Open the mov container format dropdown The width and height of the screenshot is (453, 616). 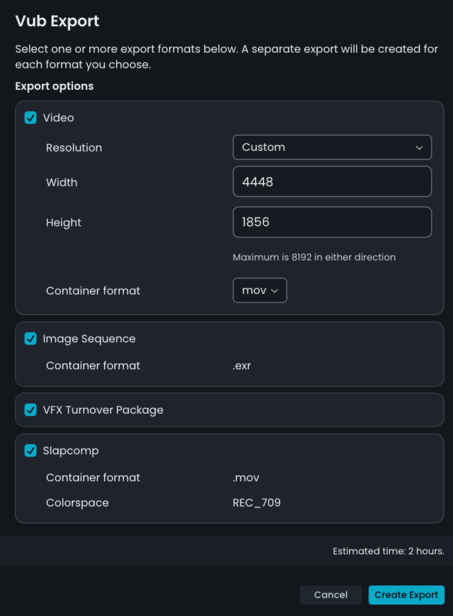pos(260,290)
